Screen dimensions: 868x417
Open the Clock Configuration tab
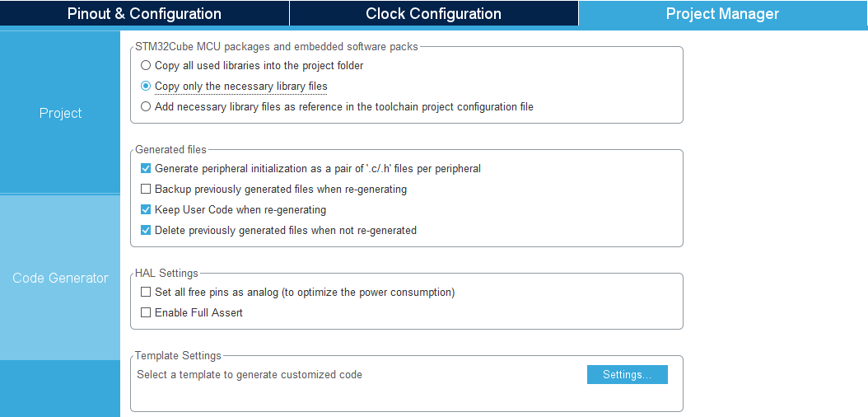pyautogui.click(x=433, y=14)
